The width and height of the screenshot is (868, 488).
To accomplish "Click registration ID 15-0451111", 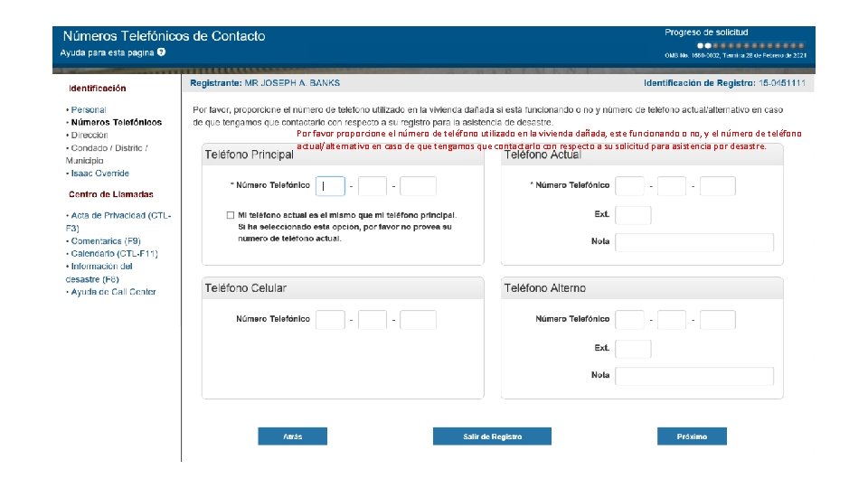I will click(x=781, y=83).
